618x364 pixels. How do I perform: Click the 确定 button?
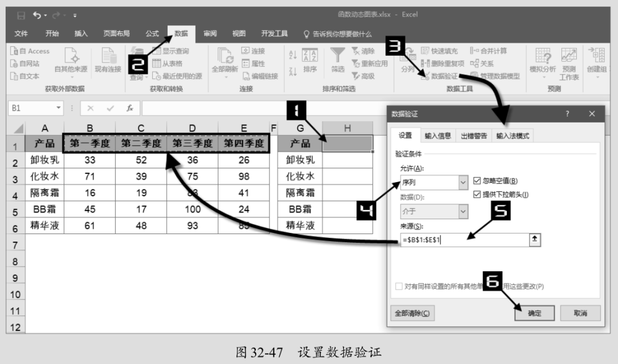[x=534, y=313]
